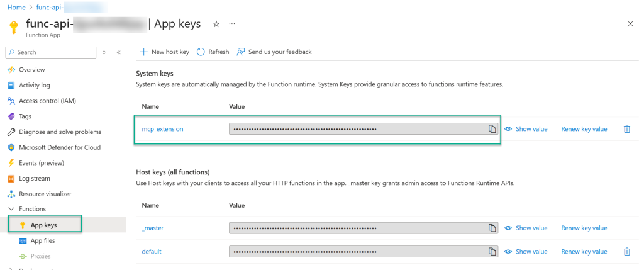Copy the default host key value

[x=492, y=252]
